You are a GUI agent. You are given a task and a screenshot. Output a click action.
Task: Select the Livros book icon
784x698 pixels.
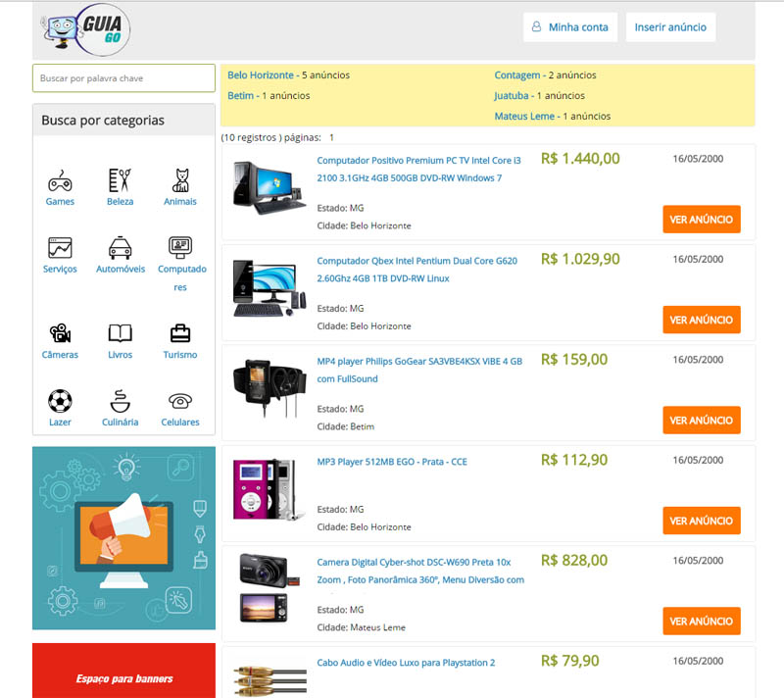point(120,333)
